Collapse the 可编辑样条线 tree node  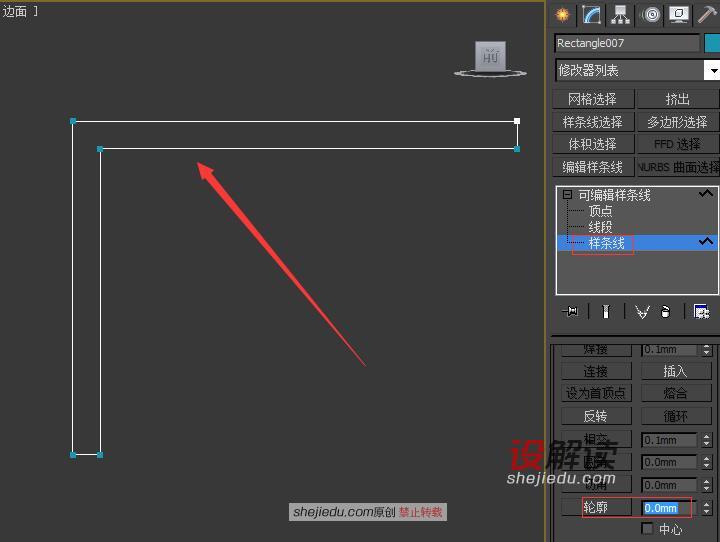click(567, 195)
